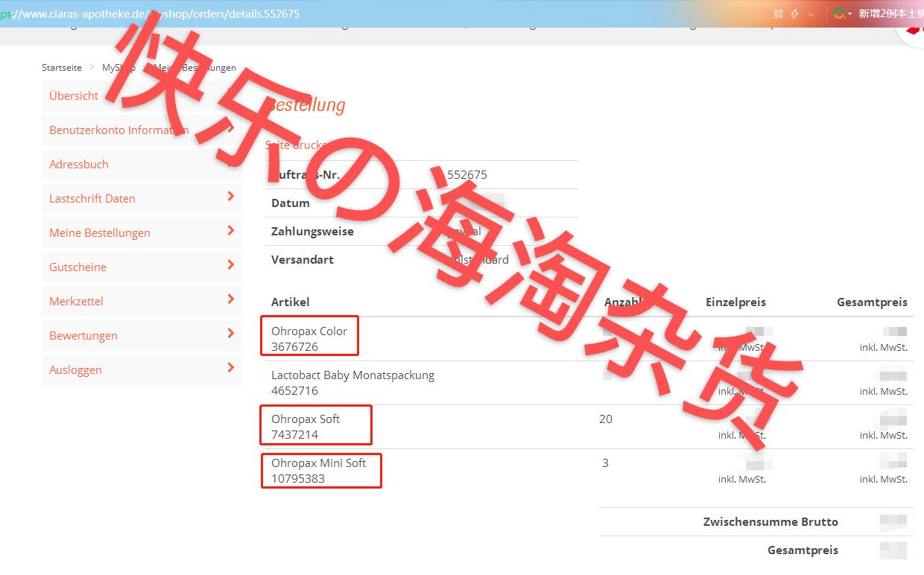Select Ohropax Mini Soft article name
The height and width of the screenshot is (575, 924).
tap(319, 463)
